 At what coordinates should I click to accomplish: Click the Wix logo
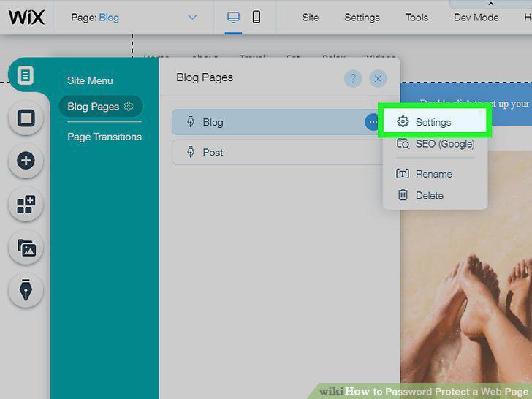26,17
